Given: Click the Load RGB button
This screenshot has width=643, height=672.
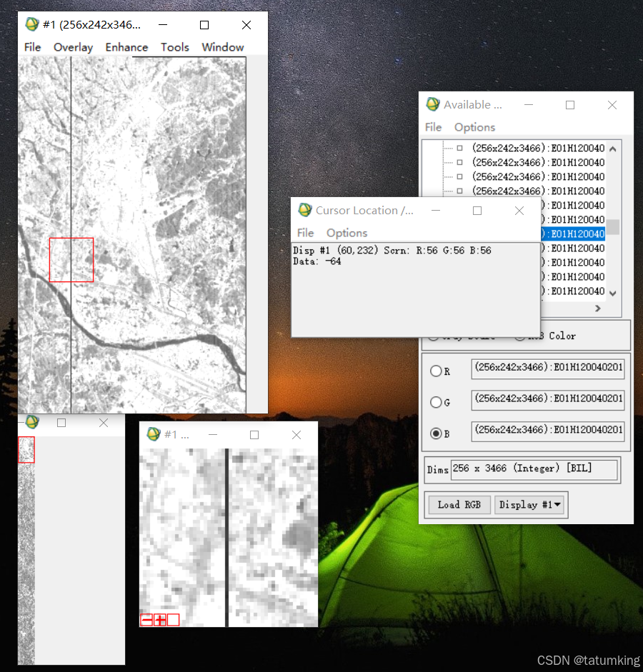Looking at the screenshot, I should pyautogui.click(x=459, y=505).
